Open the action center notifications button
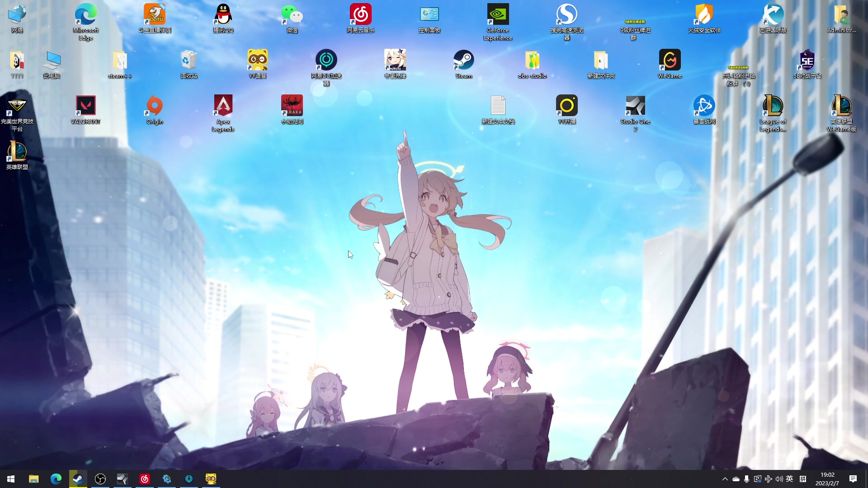 [x=853, y=479]
